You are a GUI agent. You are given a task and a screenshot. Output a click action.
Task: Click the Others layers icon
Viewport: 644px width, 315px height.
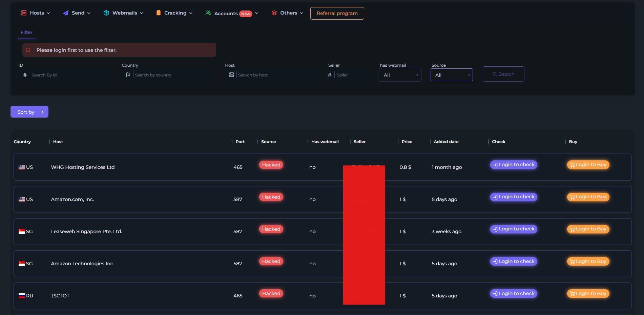click(x=274, y=13)
